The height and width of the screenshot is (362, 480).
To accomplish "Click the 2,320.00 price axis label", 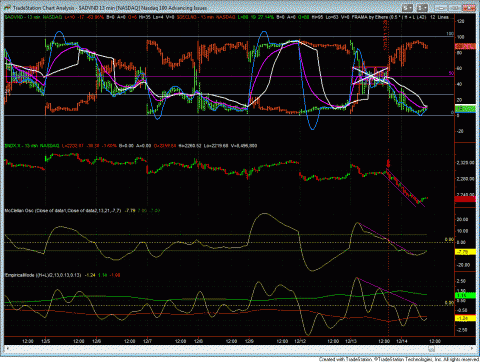I will 466,163.
